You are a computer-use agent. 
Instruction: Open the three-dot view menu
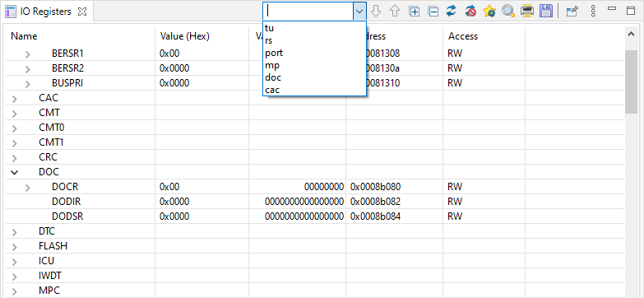click(593, 11)
